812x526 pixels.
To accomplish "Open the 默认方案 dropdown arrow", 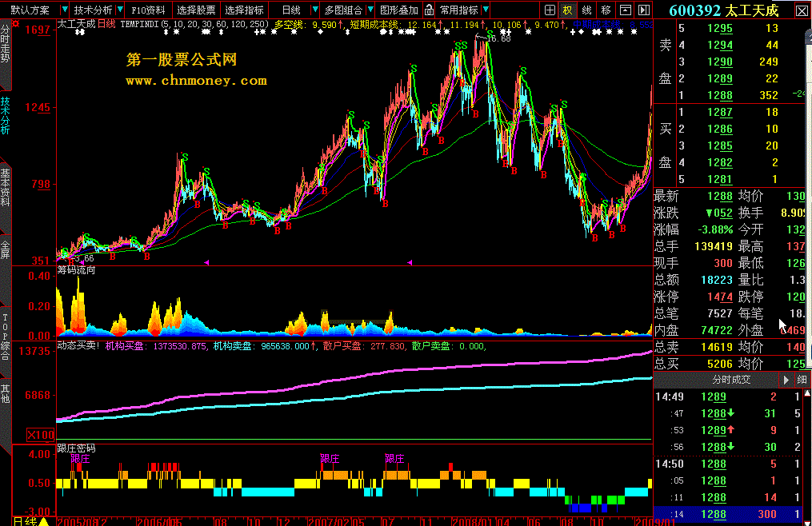I will (x=64, y=10).
